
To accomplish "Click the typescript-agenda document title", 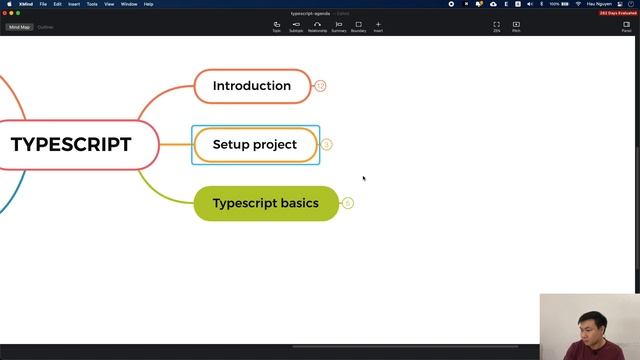I will tap(310, 13).
